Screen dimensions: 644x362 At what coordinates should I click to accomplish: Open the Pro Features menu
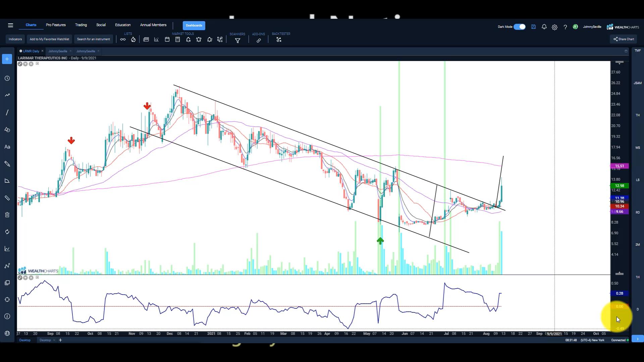56,25
